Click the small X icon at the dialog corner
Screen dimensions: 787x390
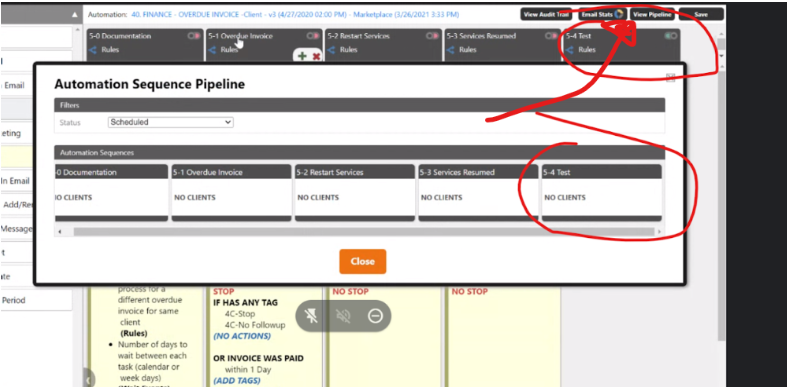670,77
